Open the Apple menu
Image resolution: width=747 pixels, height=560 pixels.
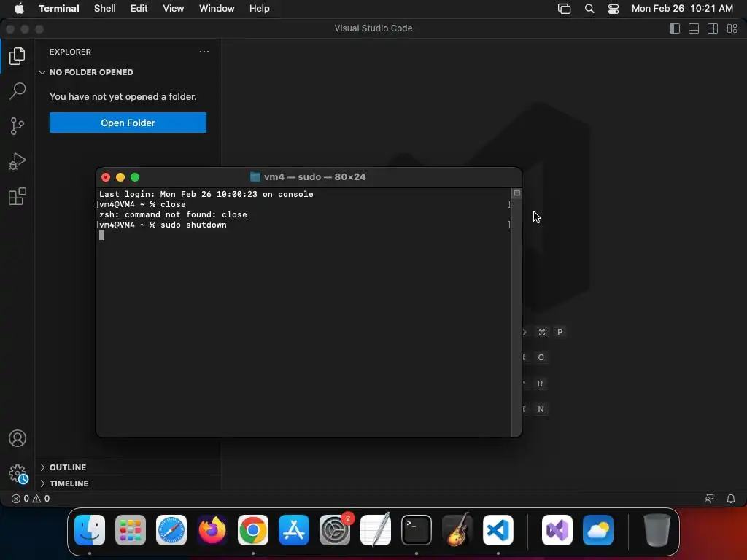pyautogui.click(x=19, y=9)
